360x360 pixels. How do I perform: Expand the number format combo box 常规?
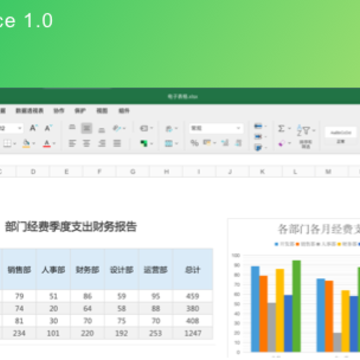point(216,128)
